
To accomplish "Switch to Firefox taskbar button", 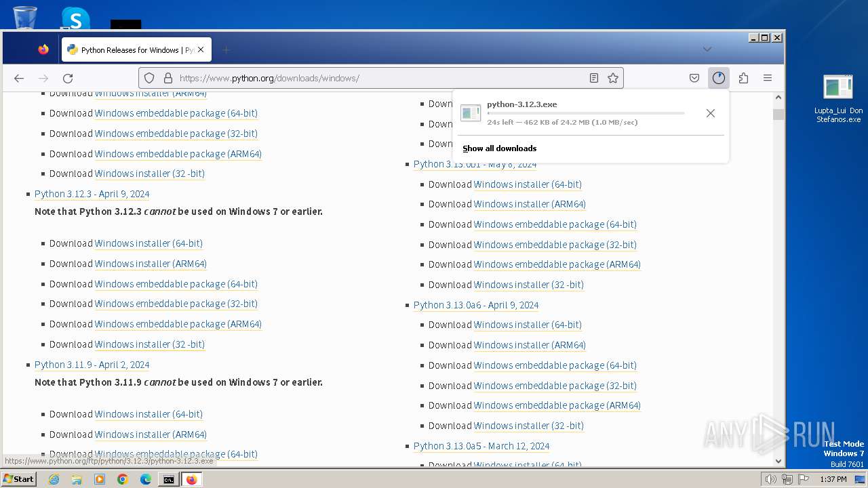I will point(191,479).
